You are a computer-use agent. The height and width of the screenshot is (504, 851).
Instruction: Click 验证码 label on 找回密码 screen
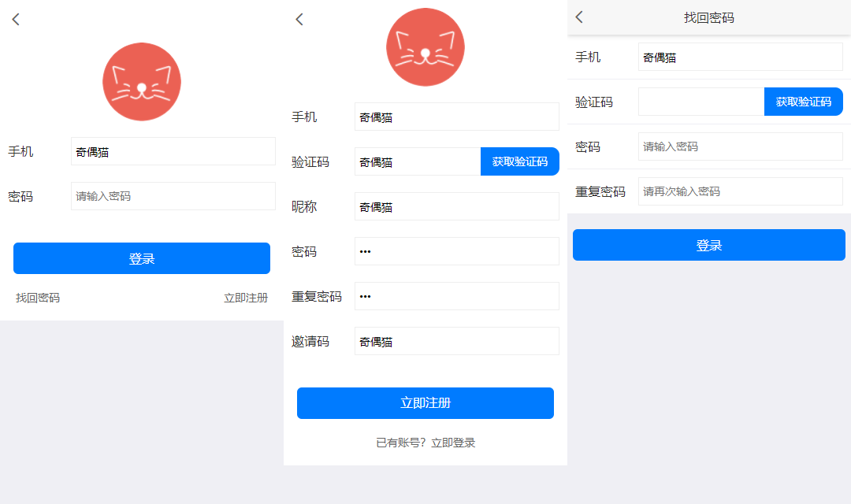pos(594,102)
